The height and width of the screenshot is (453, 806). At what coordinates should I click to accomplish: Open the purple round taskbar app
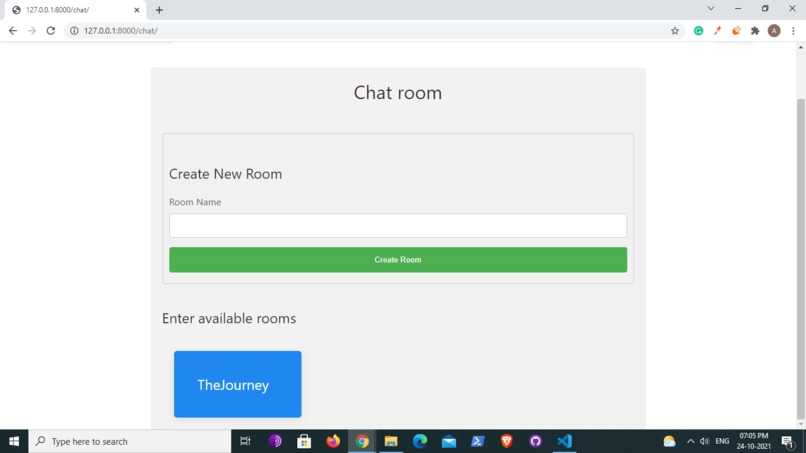pyautogui.click(x=275, y=441)
